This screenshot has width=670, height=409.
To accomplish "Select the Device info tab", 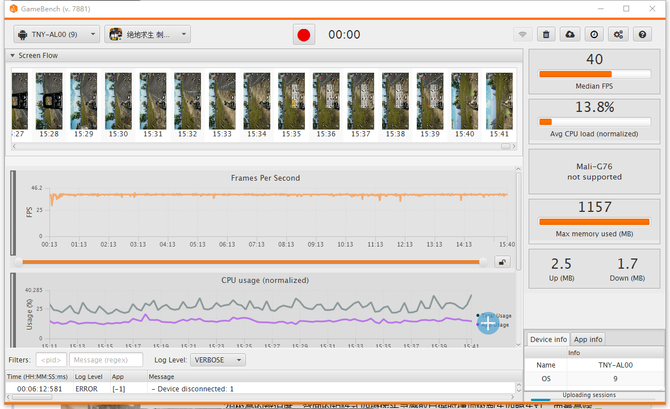I will (549, 339).
